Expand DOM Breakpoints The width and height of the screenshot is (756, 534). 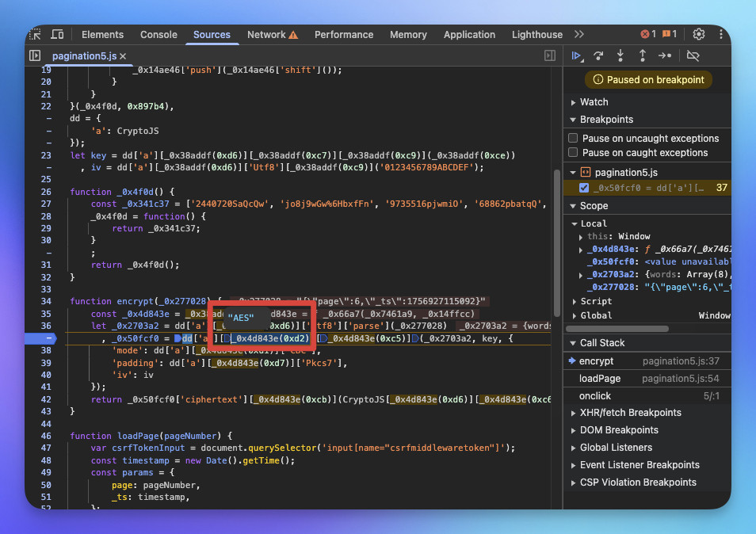573,430
